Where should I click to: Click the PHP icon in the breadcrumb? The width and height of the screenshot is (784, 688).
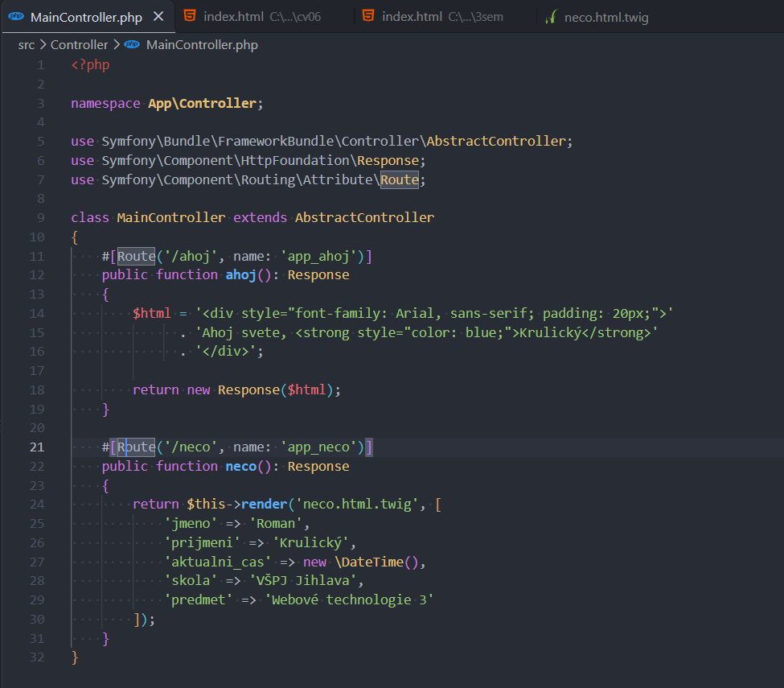pyautogui.click(x=132, y=44)
